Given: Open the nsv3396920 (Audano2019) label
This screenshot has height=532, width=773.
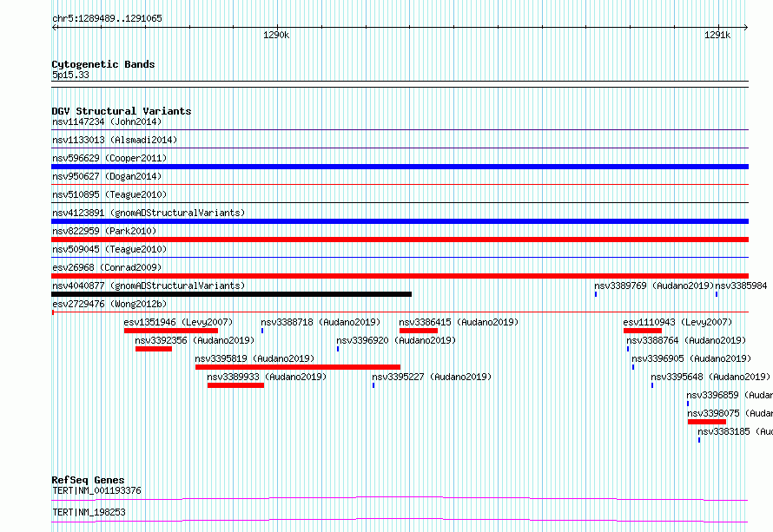Looking at the screenshot, I should [x=396, y=340].
